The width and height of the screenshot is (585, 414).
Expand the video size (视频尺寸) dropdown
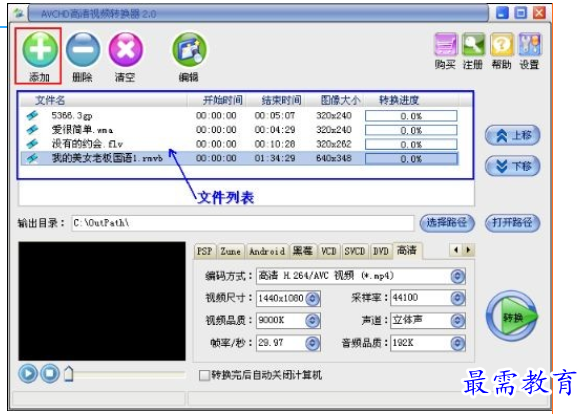click(312, 298)
